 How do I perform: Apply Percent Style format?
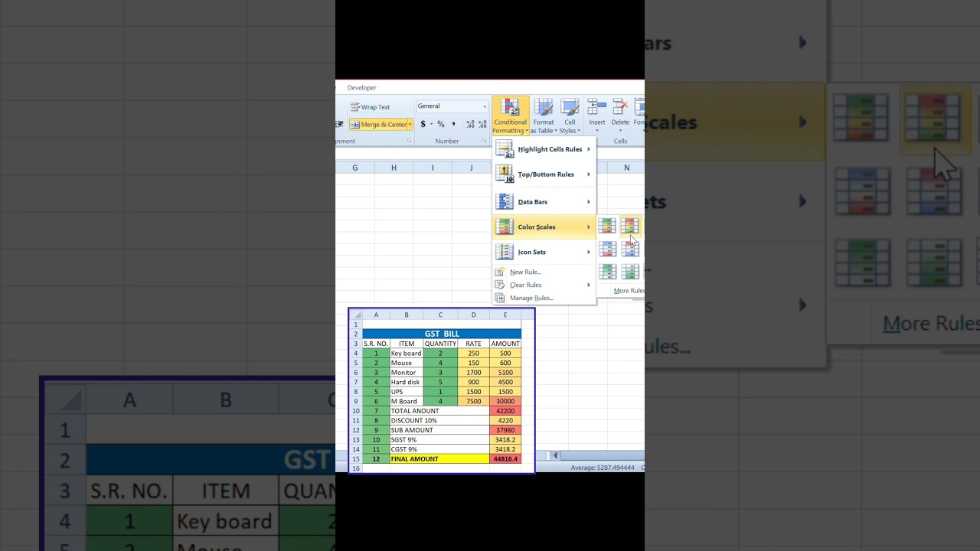[441, 124]
